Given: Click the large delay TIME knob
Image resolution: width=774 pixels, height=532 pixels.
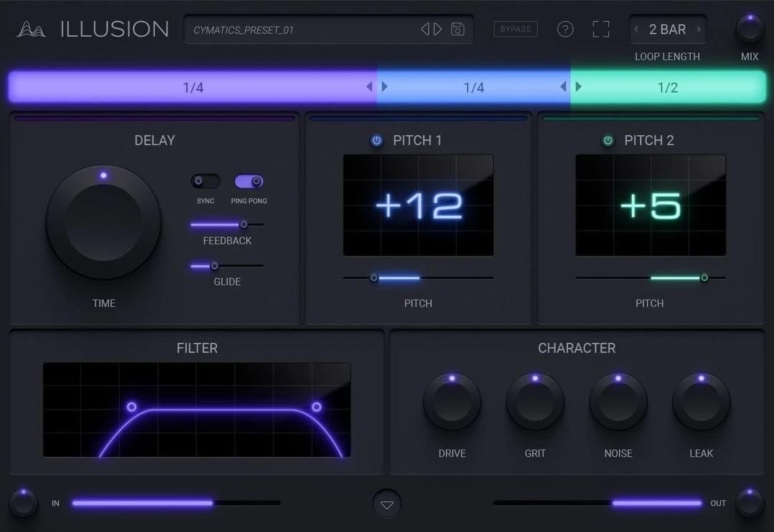Looking at the screenshot, I should [x=104, y=222].
